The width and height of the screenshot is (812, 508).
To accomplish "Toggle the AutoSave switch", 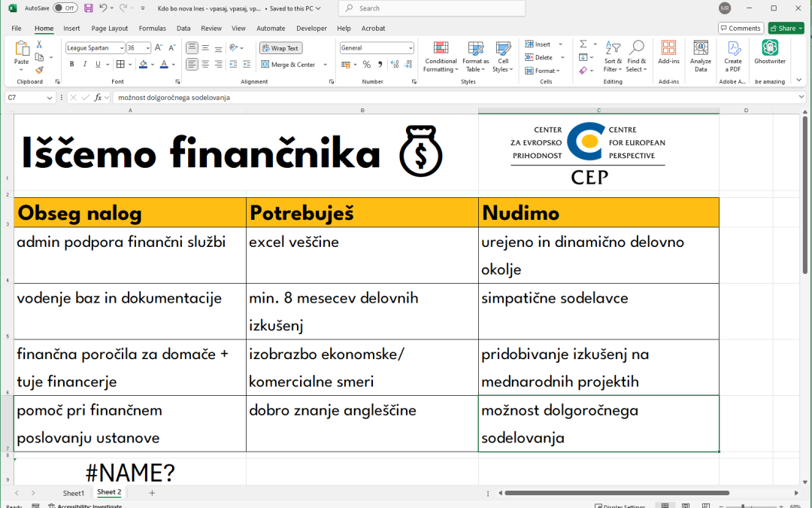I will (x=65, y=8).
